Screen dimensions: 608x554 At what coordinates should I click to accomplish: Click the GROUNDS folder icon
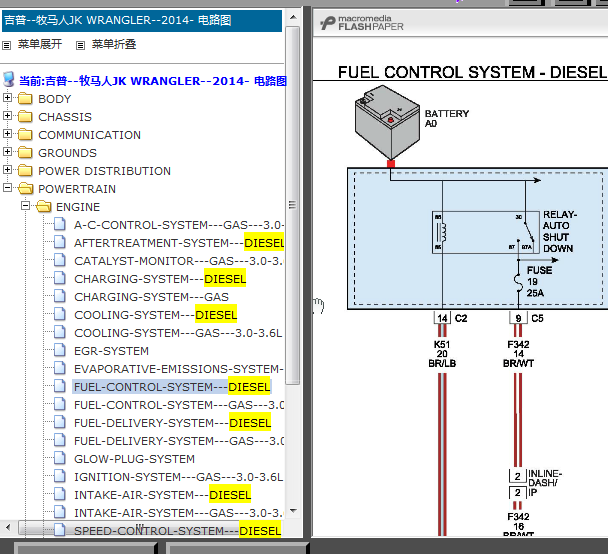tap(25, 152)
